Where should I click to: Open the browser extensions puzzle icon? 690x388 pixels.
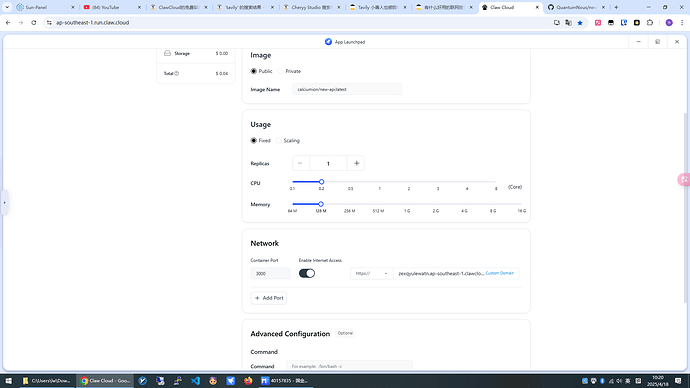click(x=650, y=23)
